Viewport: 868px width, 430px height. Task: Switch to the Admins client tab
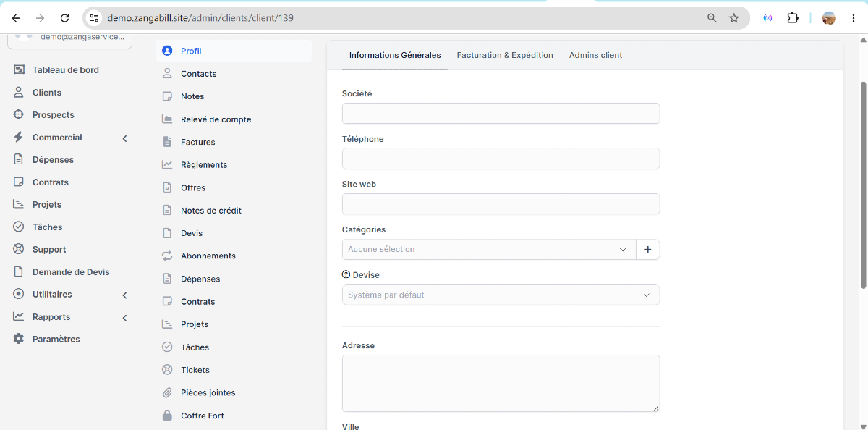pyautogui.click(x=595, y=55)
